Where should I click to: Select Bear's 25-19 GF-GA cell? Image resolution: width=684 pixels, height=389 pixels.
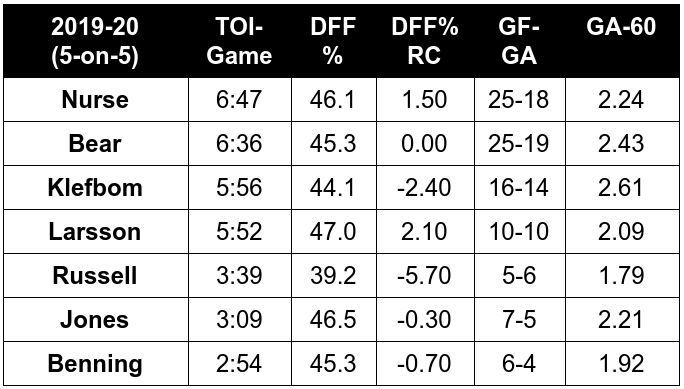pyautogui.click(x=519, y=143)
